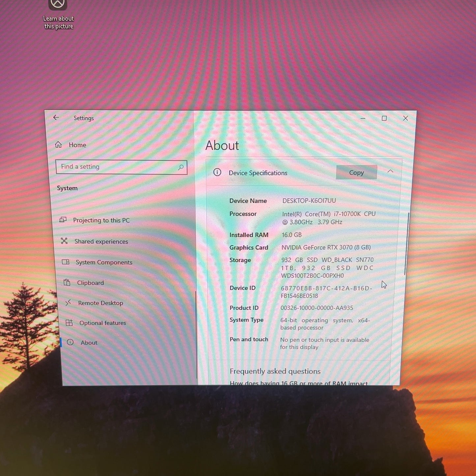This screenshot has height=476, width=476.
Task: Copy the device specifications
Action: [x=356, y=172]
